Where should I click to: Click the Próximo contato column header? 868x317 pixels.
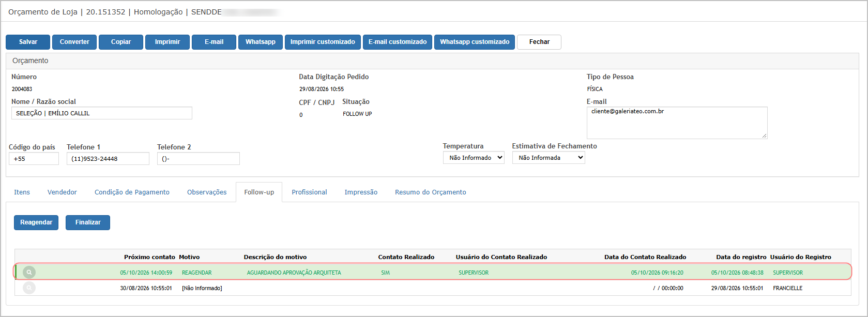[x=149, y=257]
